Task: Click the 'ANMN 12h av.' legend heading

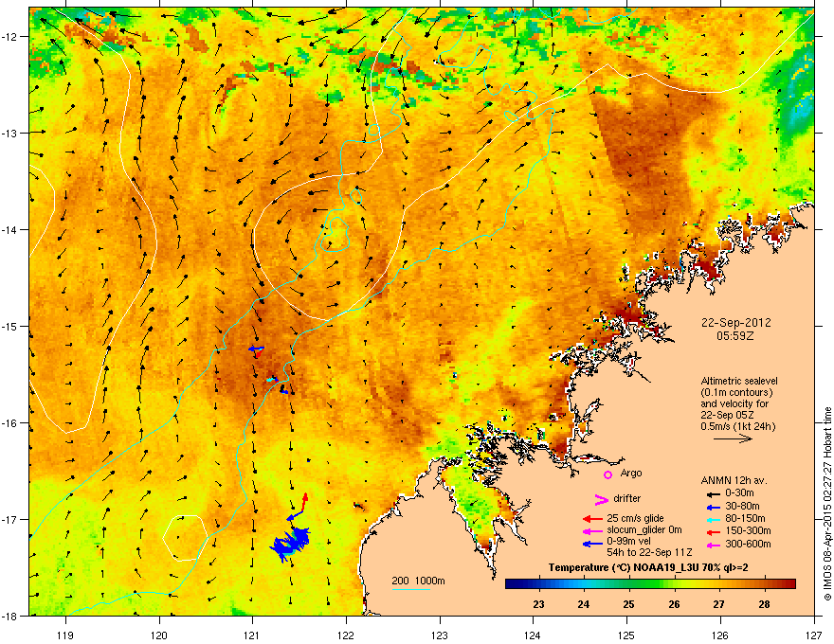Action: tap(734, 480)
